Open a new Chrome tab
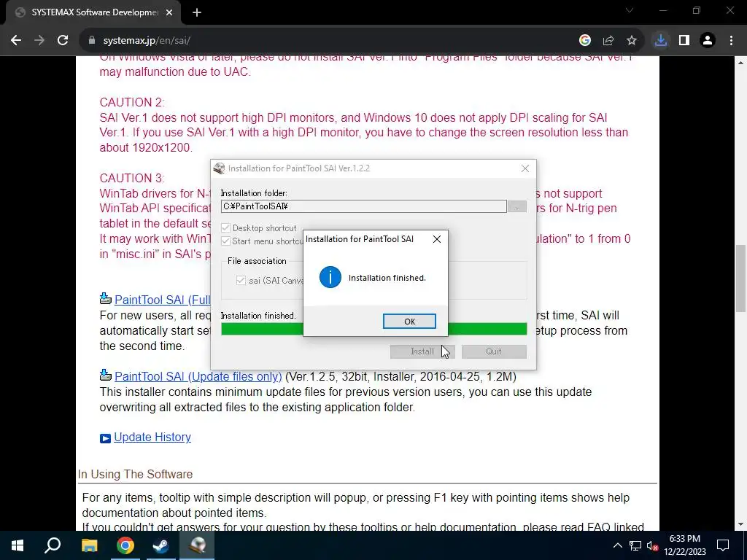This screenshot has width=747, height=560. click(197, 12)
